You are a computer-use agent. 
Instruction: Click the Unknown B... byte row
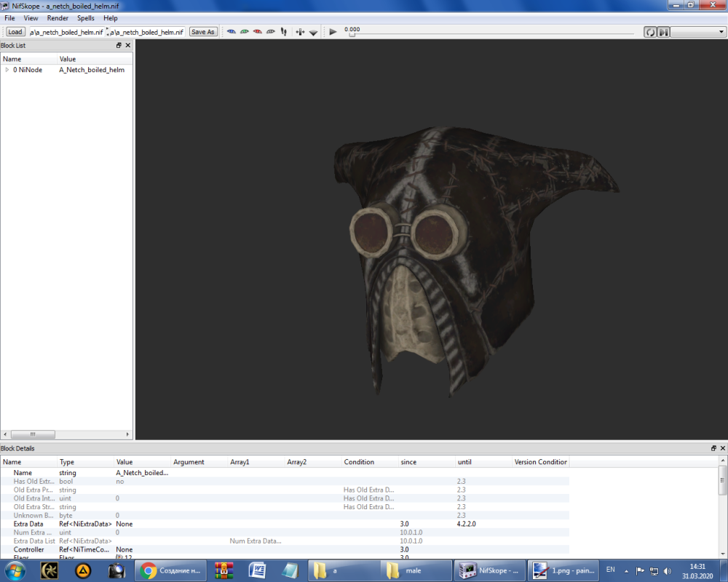pyautogui.click(x=285, y=515)
